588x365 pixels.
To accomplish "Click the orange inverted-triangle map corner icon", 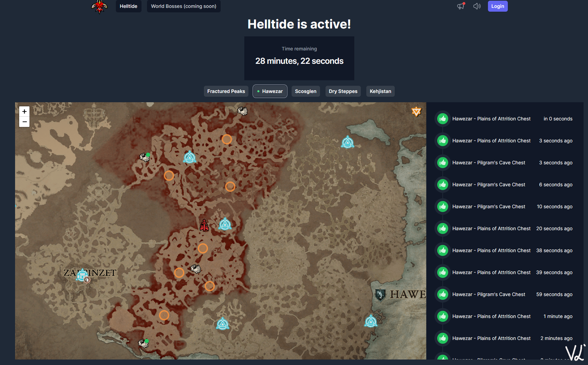I will tap(416, 111).
